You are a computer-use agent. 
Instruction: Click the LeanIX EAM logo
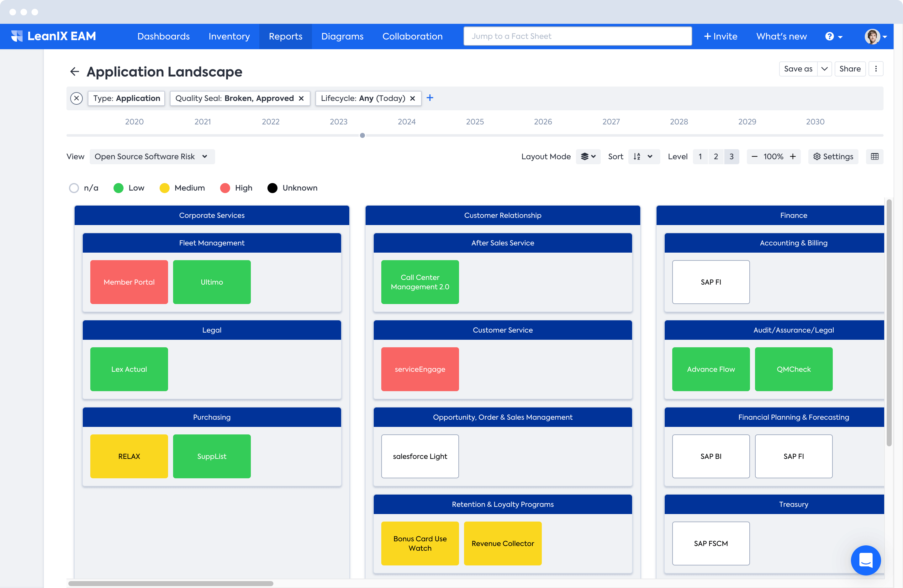click(54, 36)
